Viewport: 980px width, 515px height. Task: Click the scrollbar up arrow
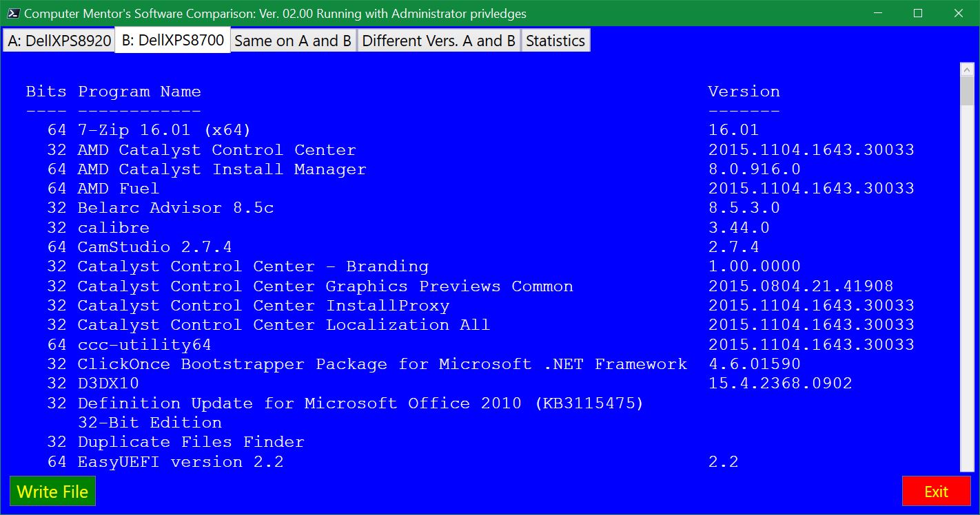point(967,70)
